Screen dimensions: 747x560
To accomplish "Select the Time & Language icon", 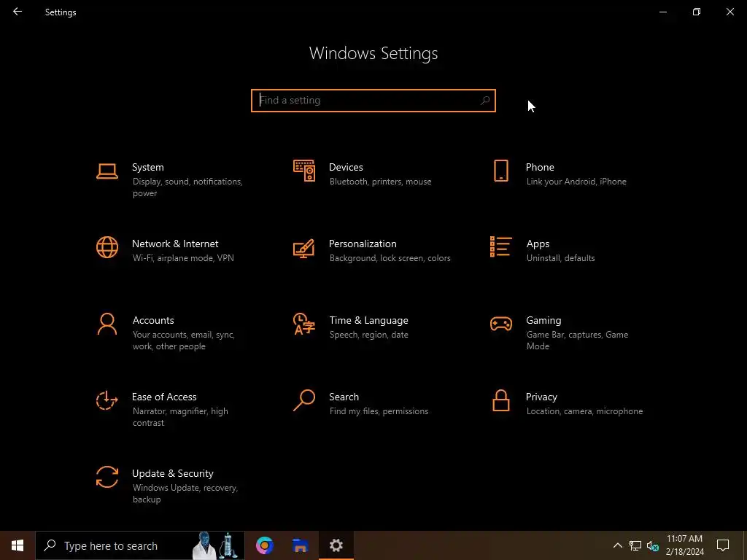I will [304, 324].
